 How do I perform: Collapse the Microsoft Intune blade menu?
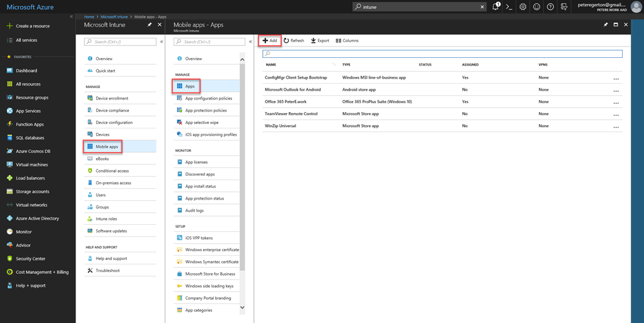click(162, 42)
